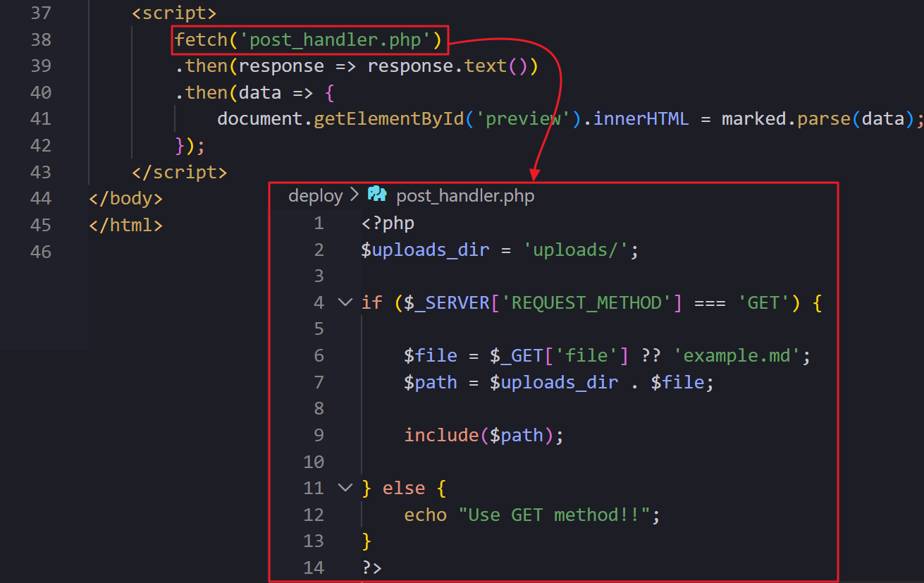Collapse the else block at line 11

(x=345, y=488)
